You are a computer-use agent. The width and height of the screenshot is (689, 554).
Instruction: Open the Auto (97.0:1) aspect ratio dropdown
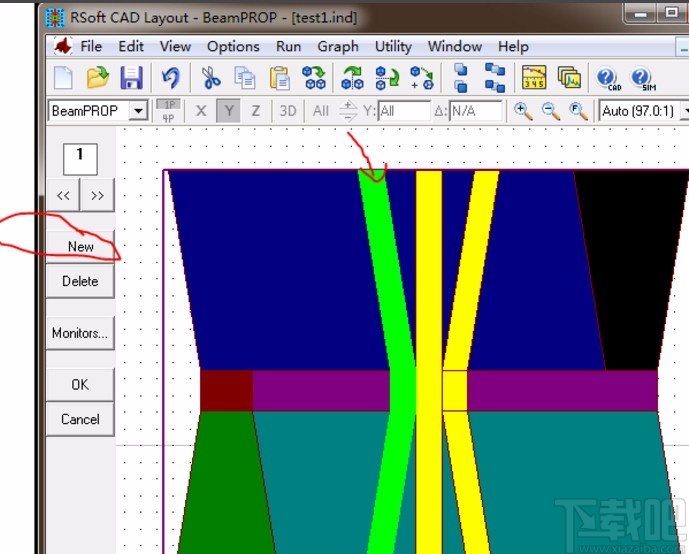click(x=642, y=111)
